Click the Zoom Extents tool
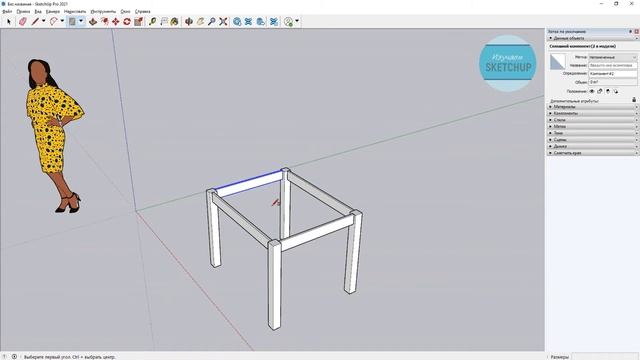Viewport: 640px width, 360px height. click(223, 22)
